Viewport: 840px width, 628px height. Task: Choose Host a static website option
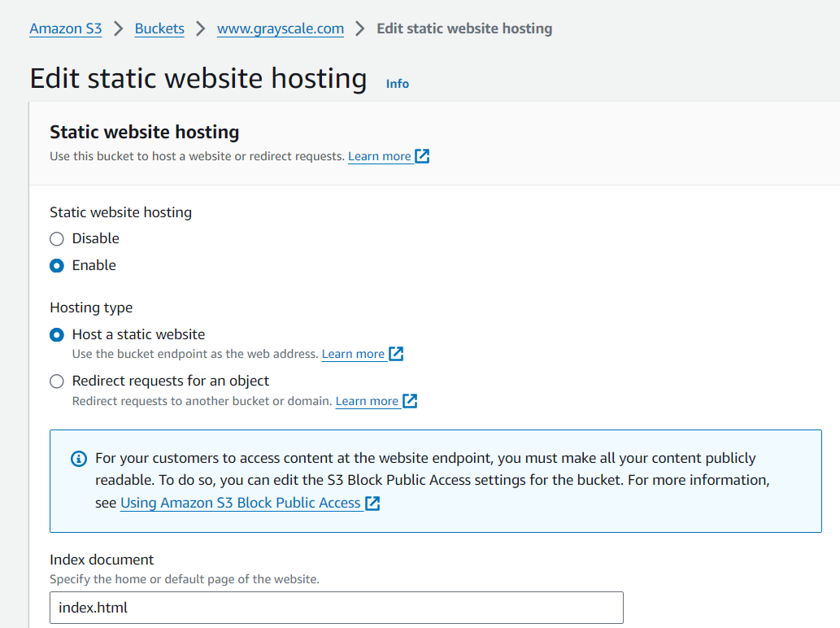(x=57, y=334)
